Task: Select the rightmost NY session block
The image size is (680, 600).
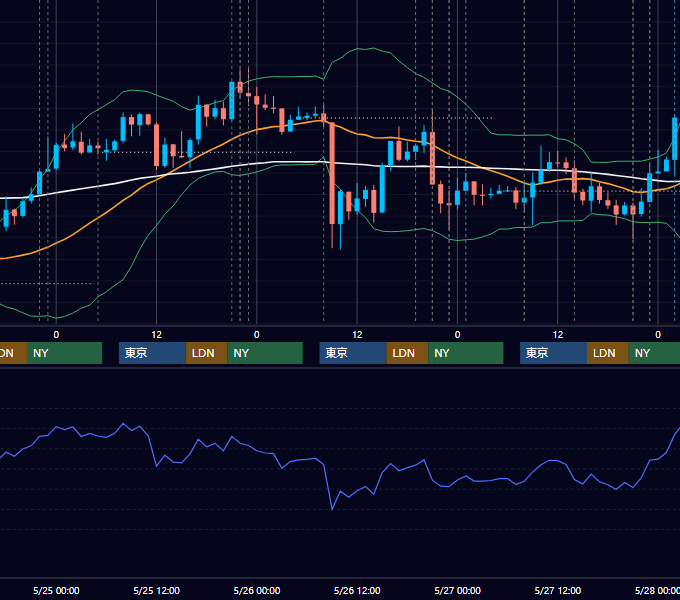Action: pyautogui.click(x=654, y=353)
